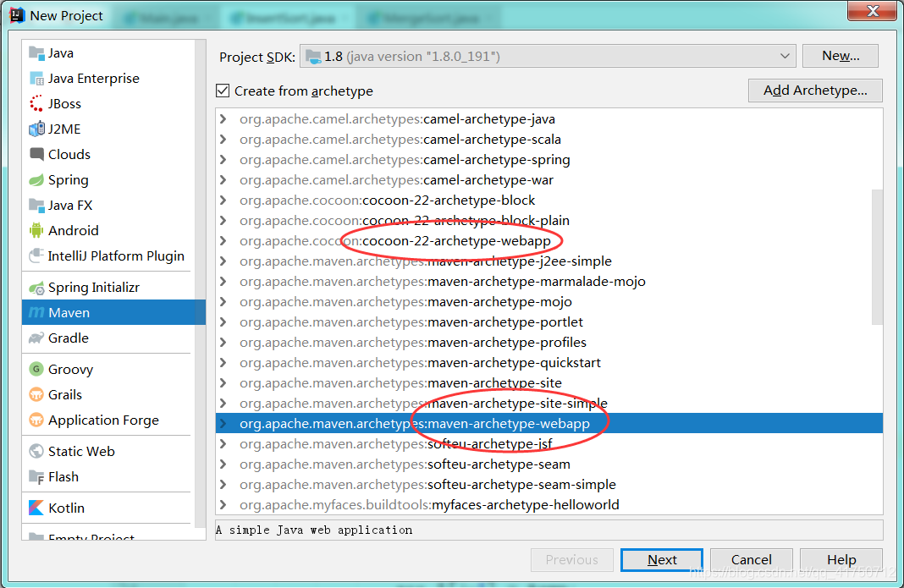This screenshot has width=904, height=588.
Task: Click the Next button
Action: pos(662,560)
